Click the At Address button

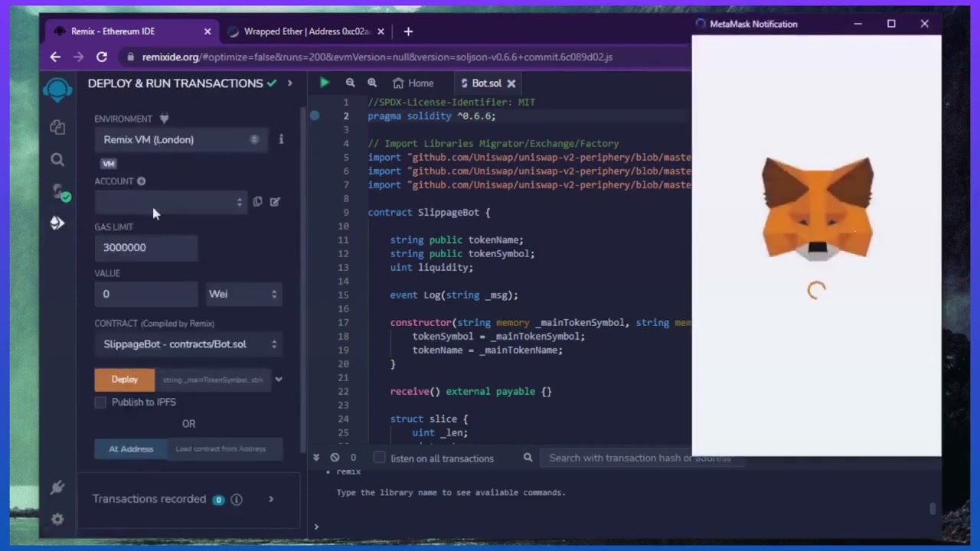coord(131,449)
